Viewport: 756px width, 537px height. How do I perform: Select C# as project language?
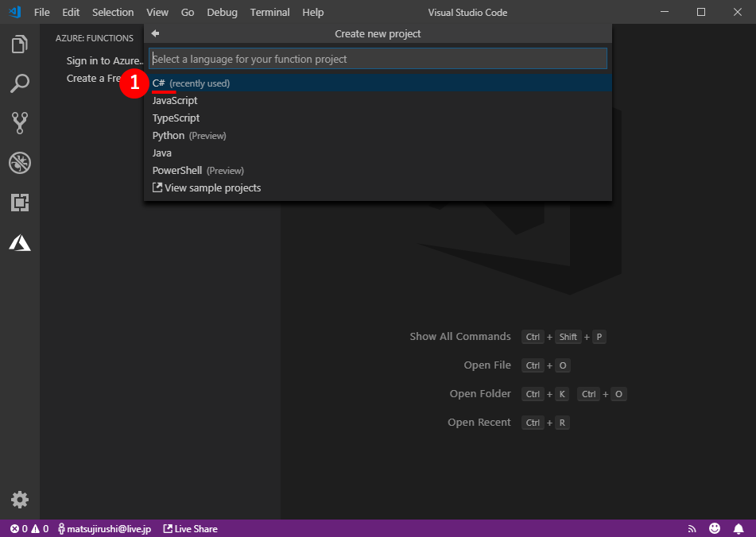tap(378, 83)
